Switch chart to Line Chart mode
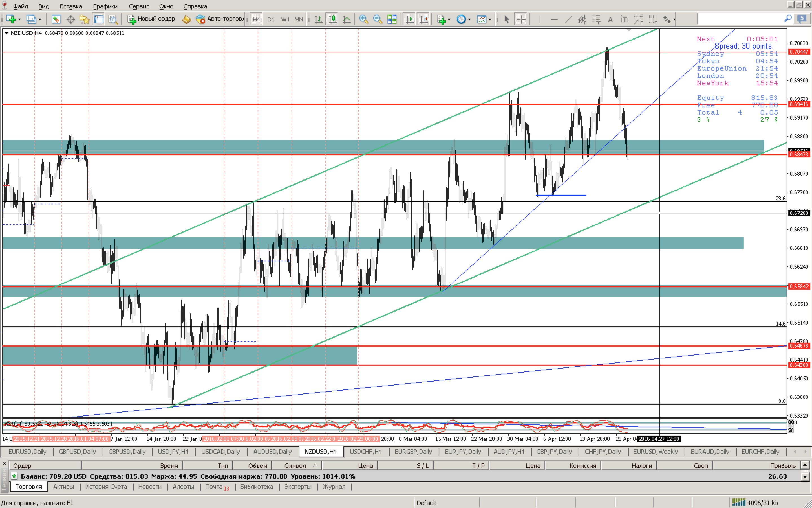812x508 pixels. (x=347, y=19)
